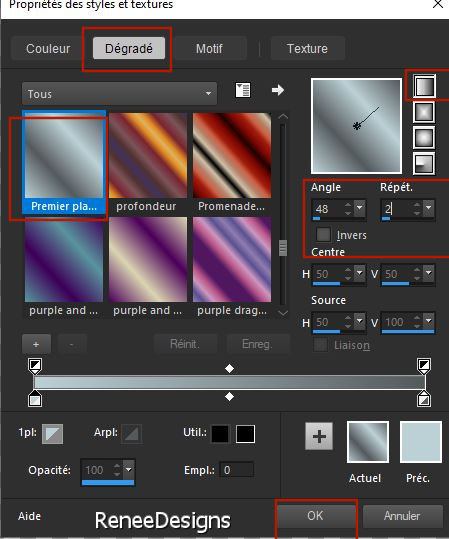Expand the Tous category dropdown
This screenshot has height=539, width=449.
tap(119, 94)
